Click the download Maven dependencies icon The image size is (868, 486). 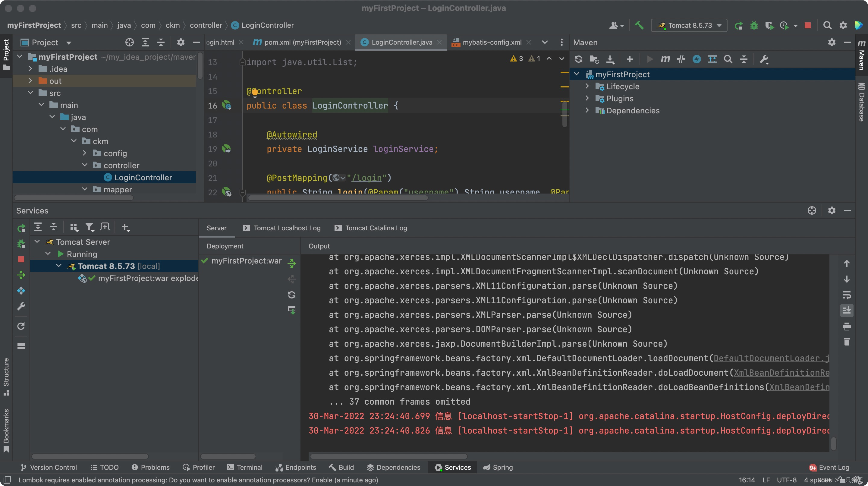coord(610,58)
